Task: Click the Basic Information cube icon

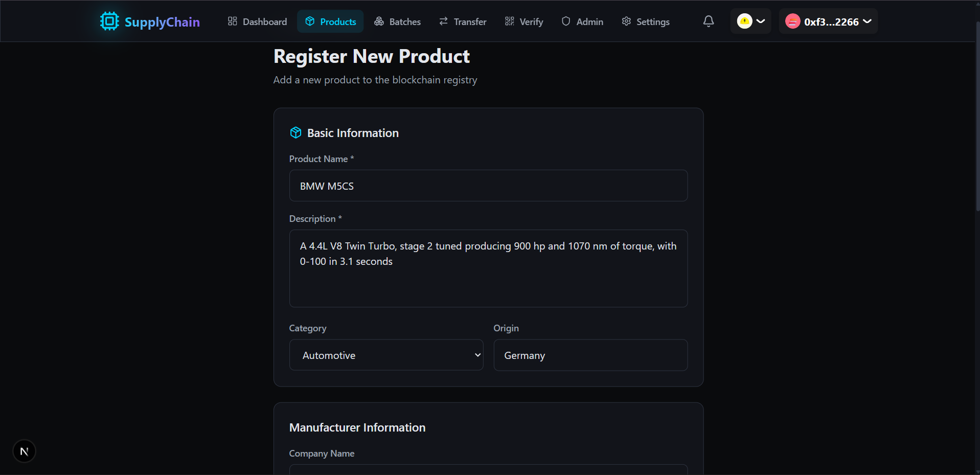Action: pos(296,133)
